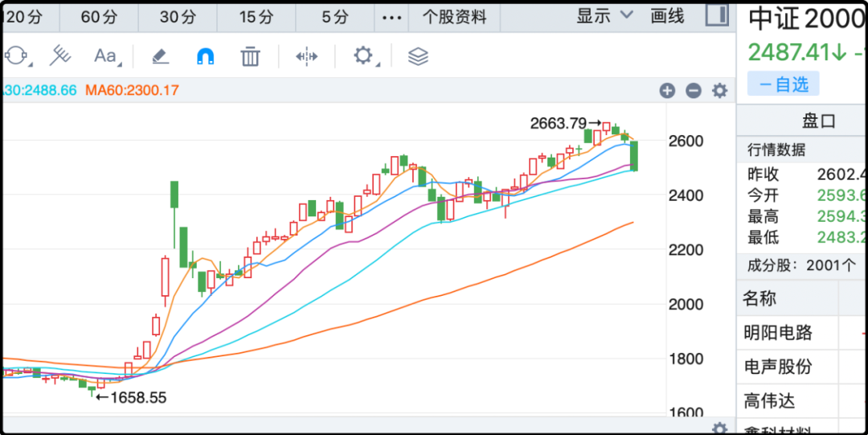This screenshot has height=435, width=868.
Task: Expand the 显示 dropdown
Action: tap(604, 16)
